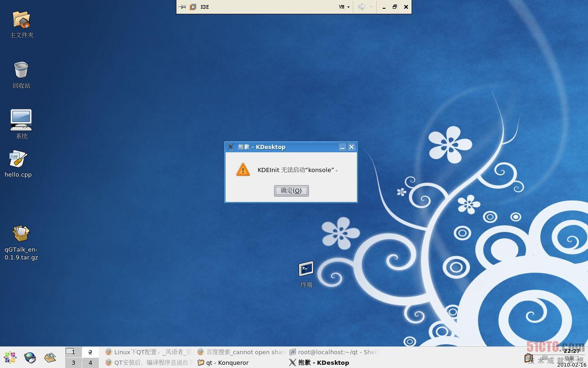Open the dropdown arrow next to the VM toolbar arrow
588x368 pixels.
click(x=371, y=7)
